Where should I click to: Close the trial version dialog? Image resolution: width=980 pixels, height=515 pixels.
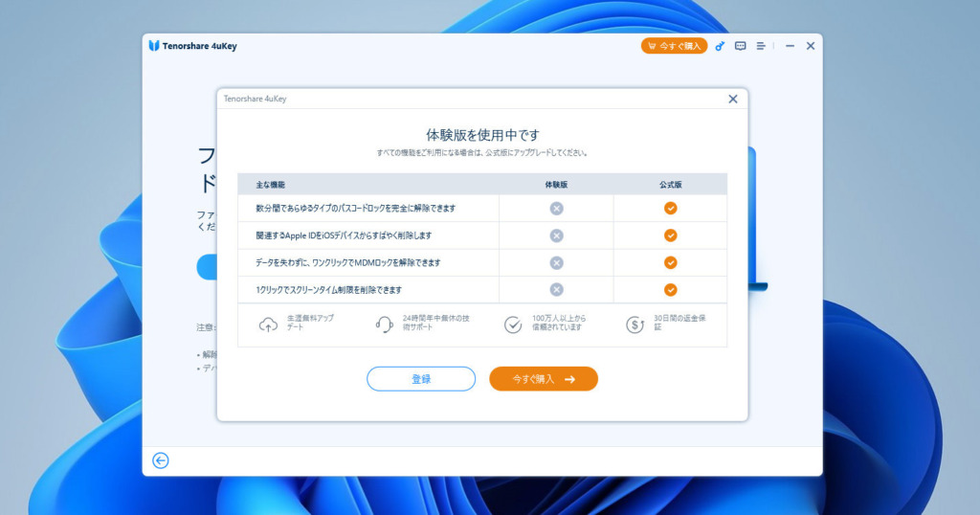(733, 99)
